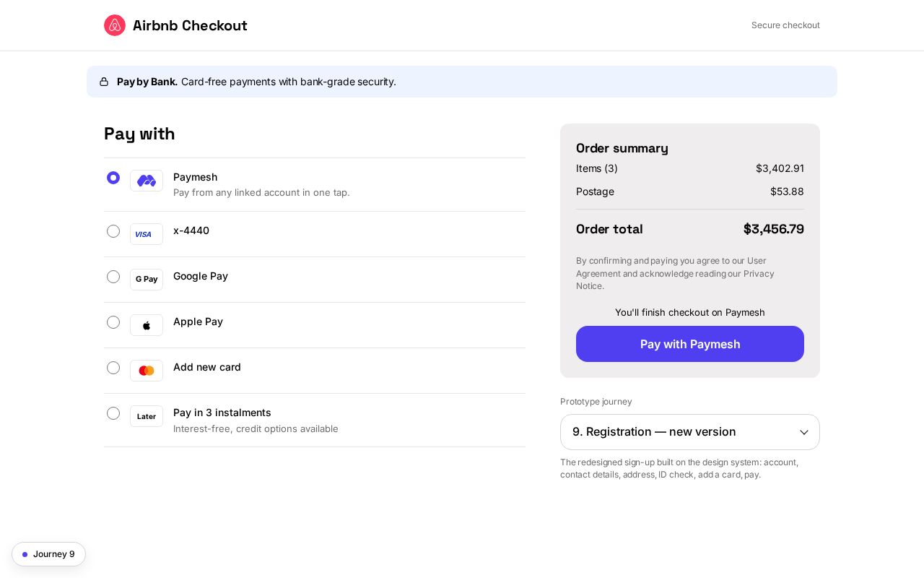The height and width of the screenshot is (578, 924).
Task: Click the lock icon in Pay by Bank banner
Action: (104, 82)
